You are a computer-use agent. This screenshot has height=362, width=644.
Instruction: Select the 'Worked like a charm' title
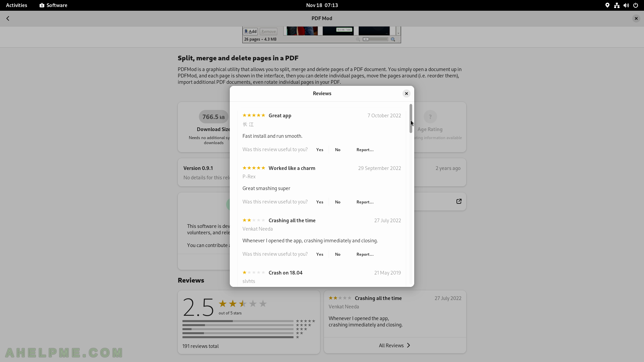292,168
